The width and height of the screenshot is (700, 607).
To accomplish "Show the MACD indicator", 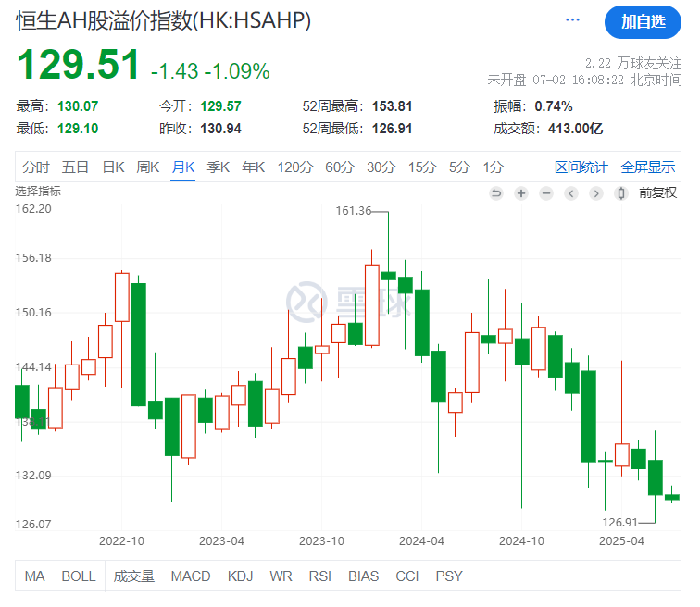I will click(191, 576).
